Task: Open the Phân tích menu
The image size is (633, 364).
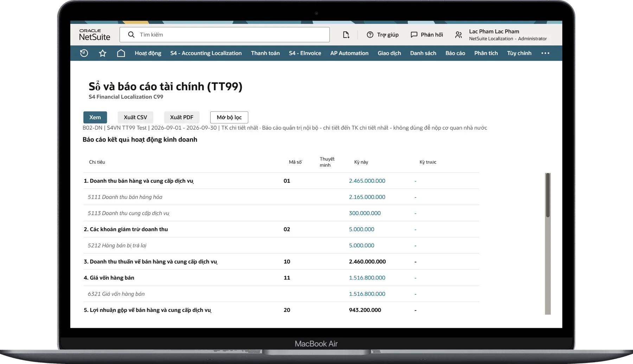Action: [x=486, y=53]
